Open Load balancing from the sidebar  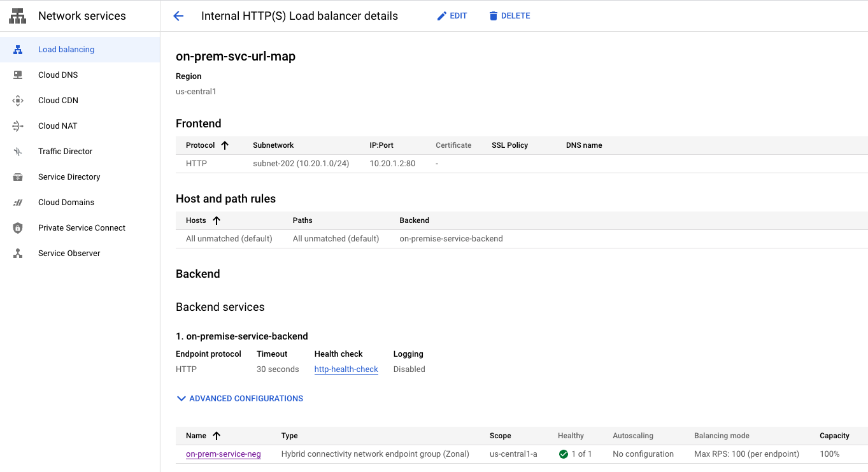[x=66, y=49]
